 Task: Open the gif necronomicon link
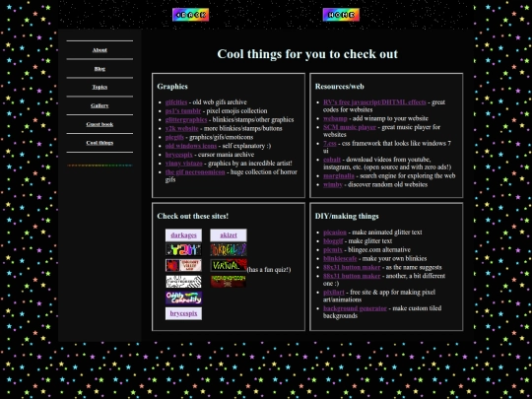(x=195, y=172)
